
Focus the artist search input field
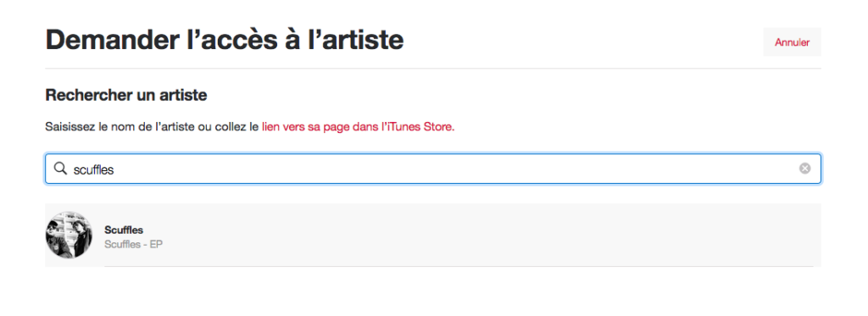click(x=433, y=169)
